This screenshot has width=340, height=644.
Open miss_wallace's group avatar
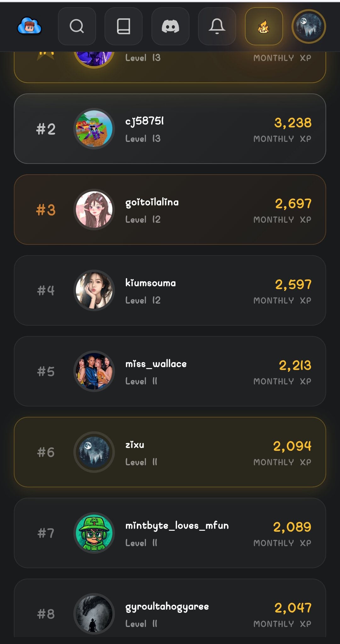point(94,371)
